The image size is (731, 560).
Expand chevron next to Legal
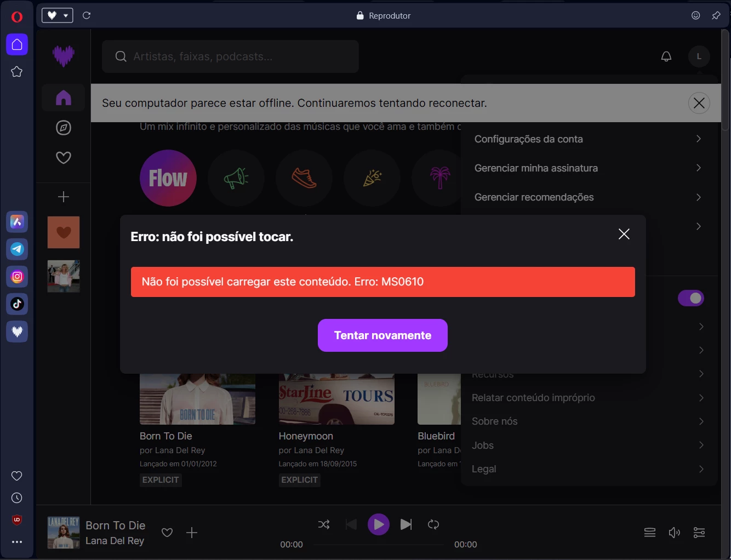701,469
